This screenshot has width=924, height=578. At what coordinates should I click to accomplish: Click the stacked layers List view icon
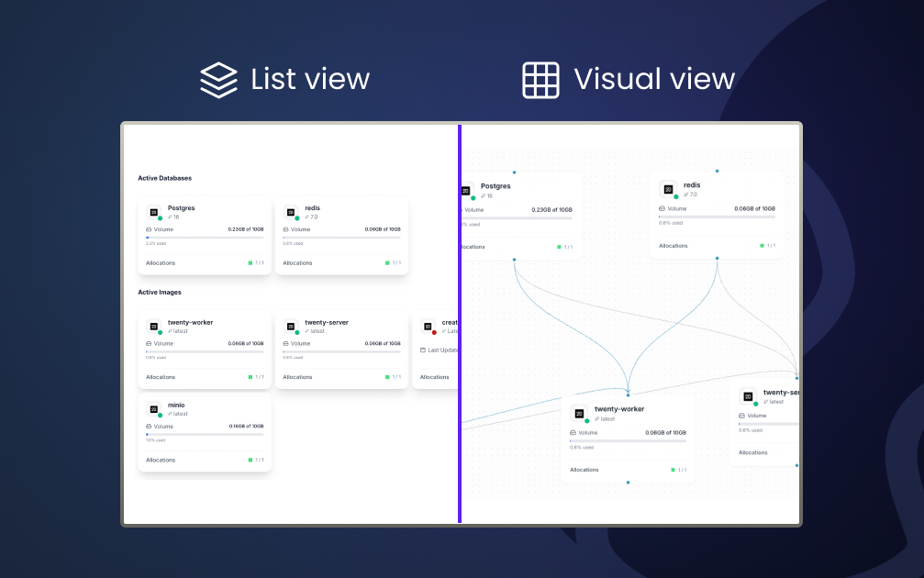(218, 80)
